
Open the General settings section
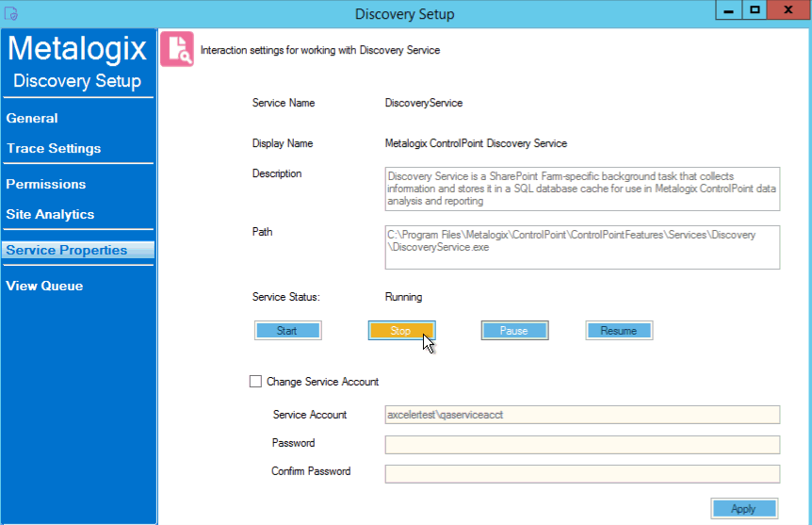(x=32, y=119)
